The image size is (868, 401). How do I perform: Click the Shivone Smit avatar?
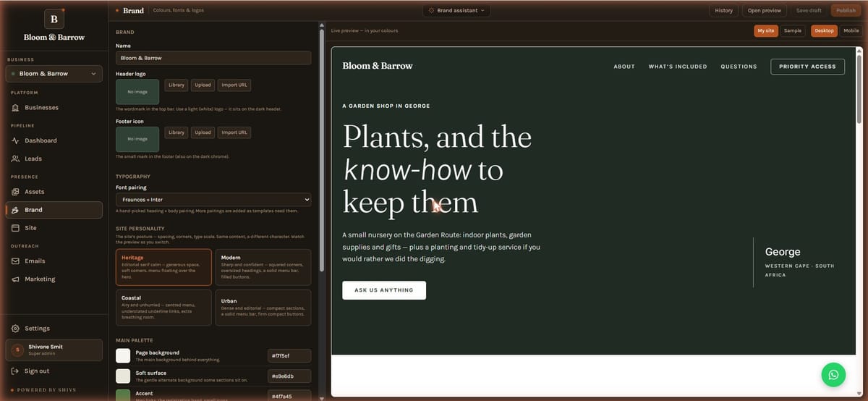click(18, 350)
